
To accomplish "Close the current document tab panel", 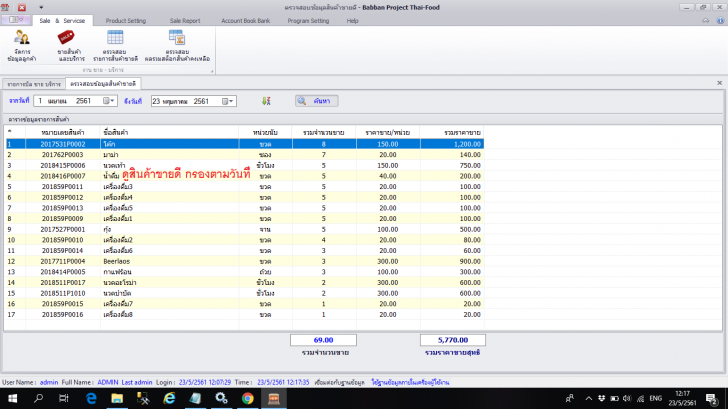I will pyautogui.click(x=721, y=84).
